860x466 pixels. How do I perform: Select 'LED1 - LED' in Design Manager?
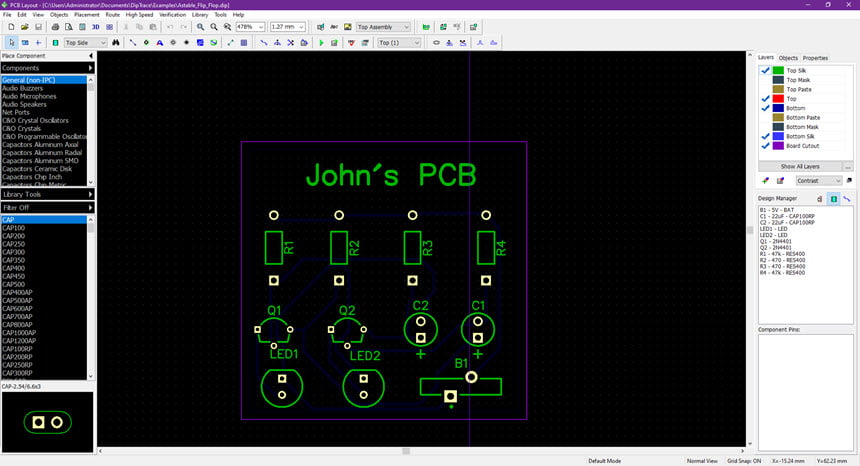[x=773, y=229]
